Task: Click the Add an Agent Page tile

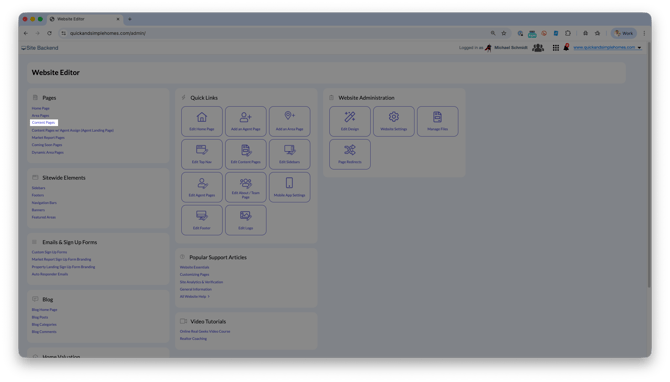Action: 246,121
